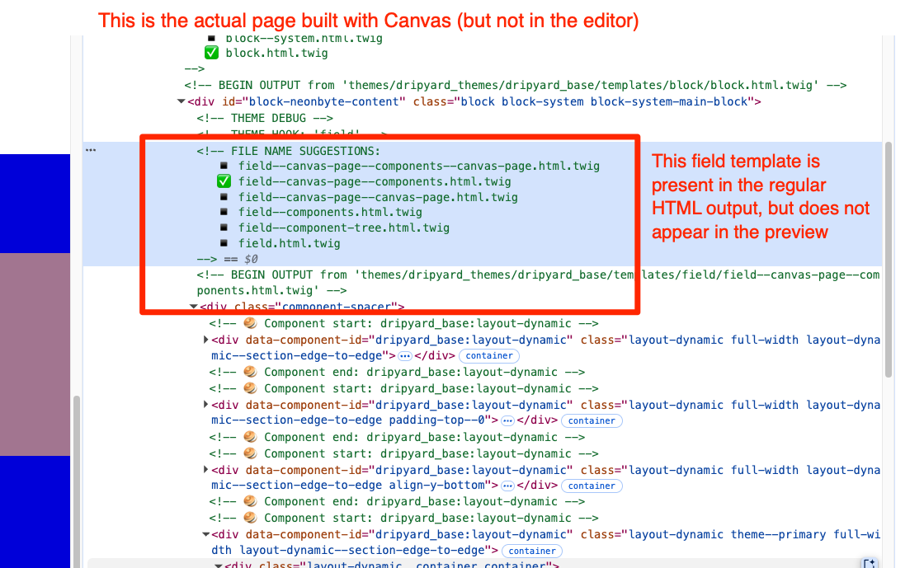Expand the layout-dynamic div without extra modifier classes
This screenshot has height=568, width=924.
[x=205, y=340]
